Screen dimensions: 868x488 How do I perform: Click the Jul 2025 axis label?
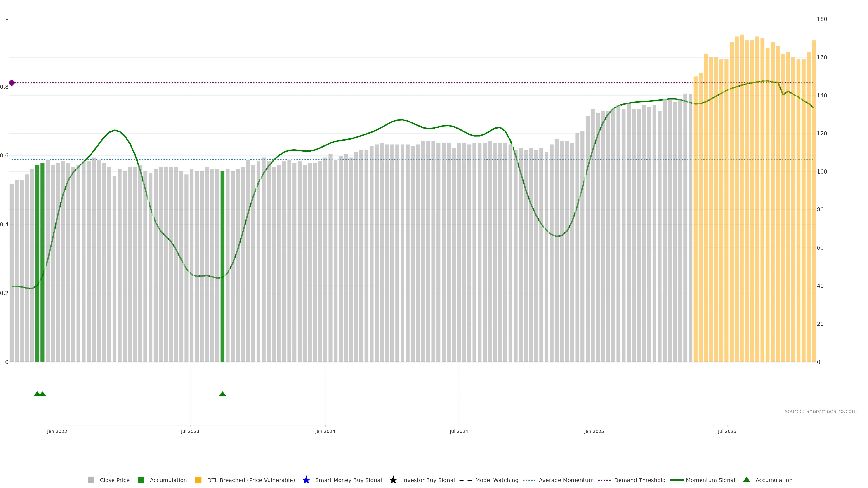[727, 431]
